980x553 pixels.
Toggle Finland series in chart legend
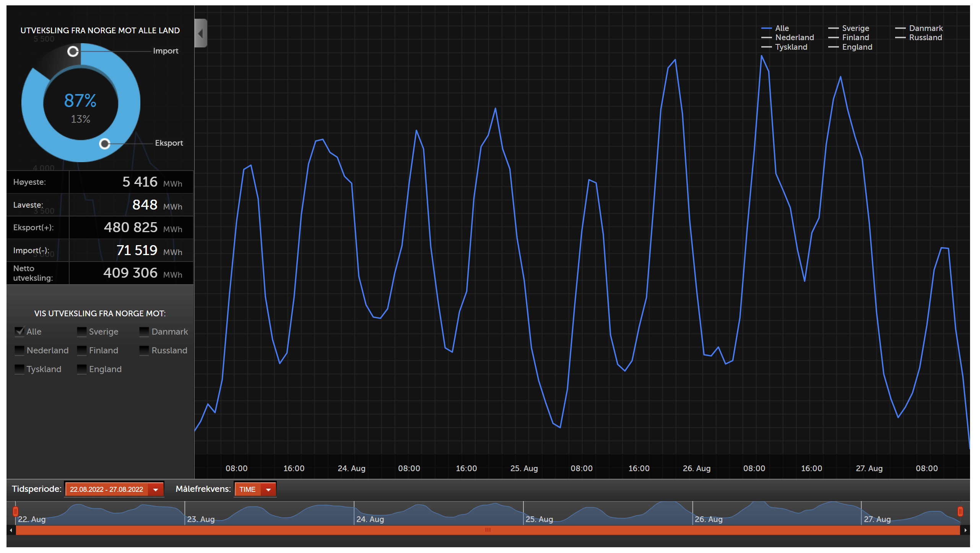click(849, 37)
